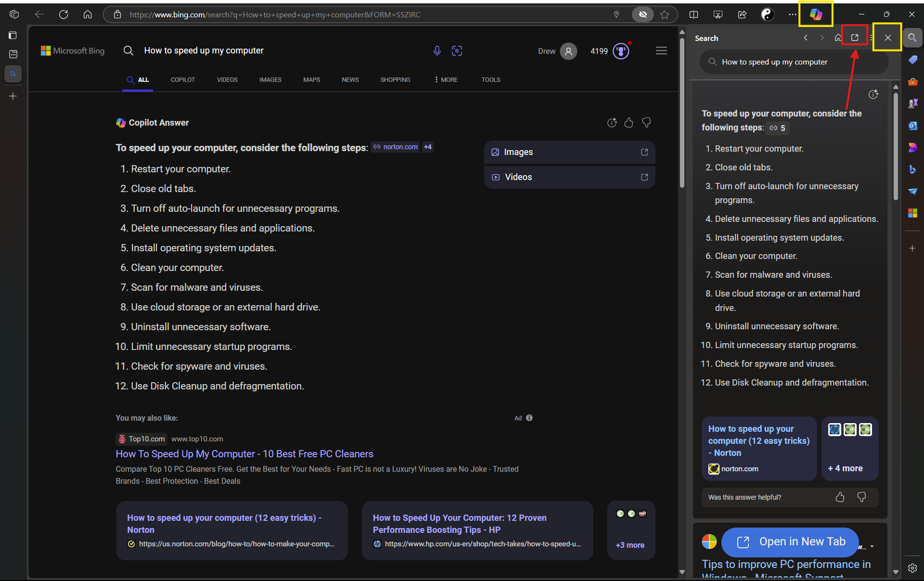Image resolution: width=924 pixels, height=581 pixels.
Task: Click the Copilot icon in the browser toolbar
Action: pos(816,14)
